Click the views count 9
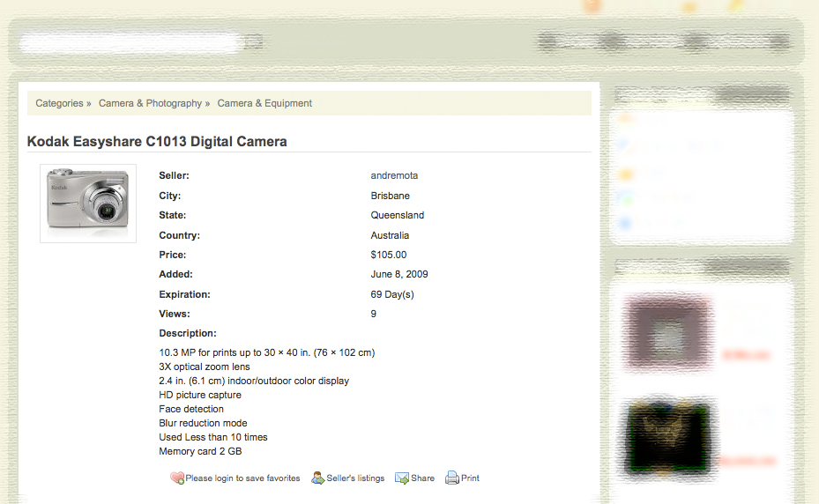This screenshot has width=819, height=504. pos(374,314)
